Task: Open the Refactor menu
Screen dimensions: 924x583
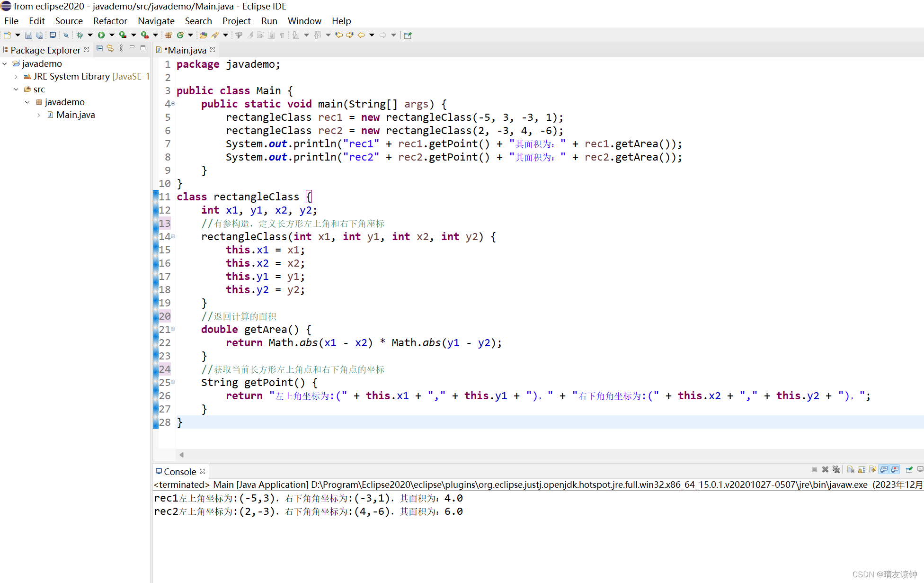Action: (110, 21)
